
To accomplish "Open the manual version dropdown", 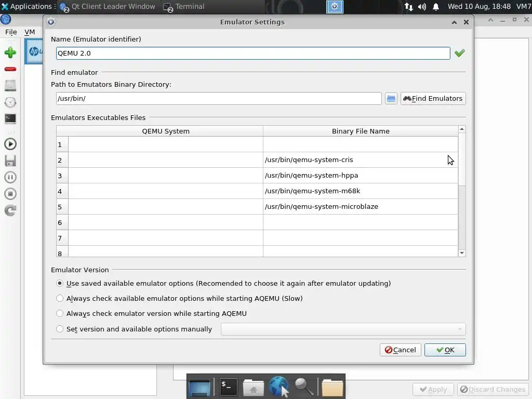I will pos(343,329).
